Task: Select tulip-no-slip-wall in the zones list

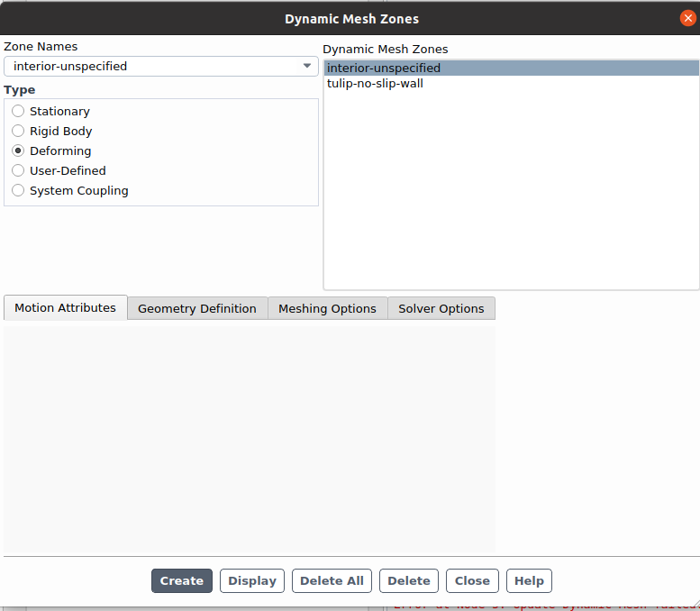Action: click(x=511, y=84)
